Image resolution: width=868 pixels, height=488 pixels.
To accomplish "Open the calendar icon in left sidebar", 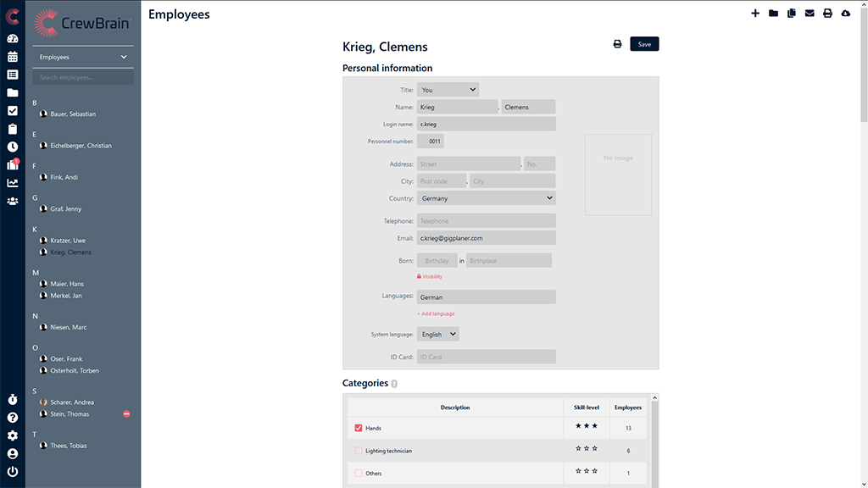I will [x=13, y=57].
